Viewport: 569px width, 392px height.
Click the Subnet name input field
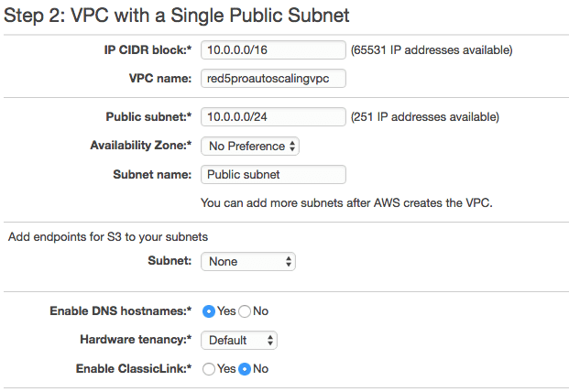(273, 174)
